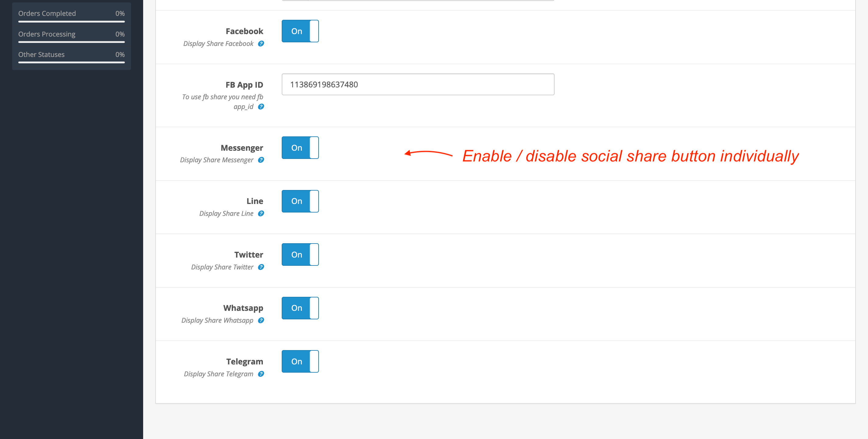Click the 'Display Share Line' description
This screenshot has width=868, height=439.
tap(226, 213)
